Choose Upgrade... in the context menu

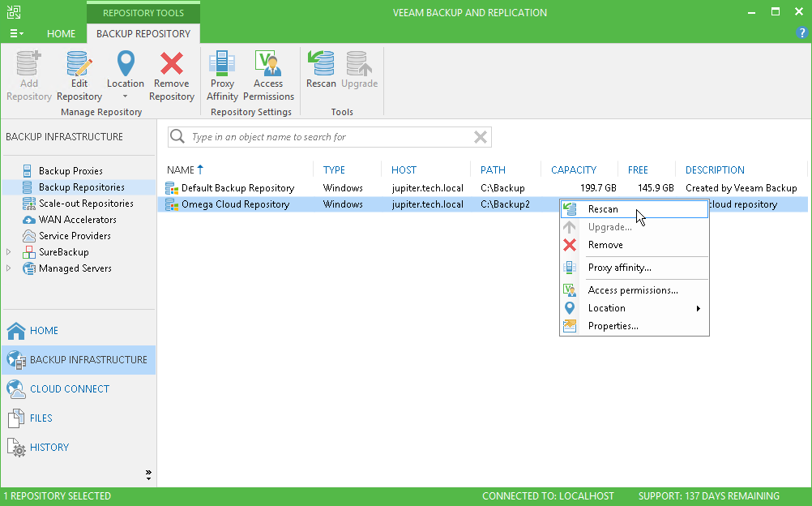pos(635,227)
